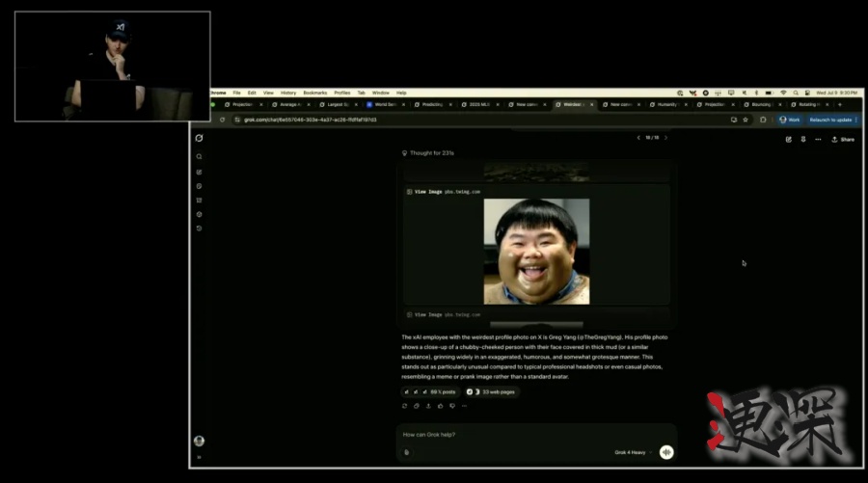Expand the sidebar with the double-chevron icon
The image size is (868, 483).
200,458
